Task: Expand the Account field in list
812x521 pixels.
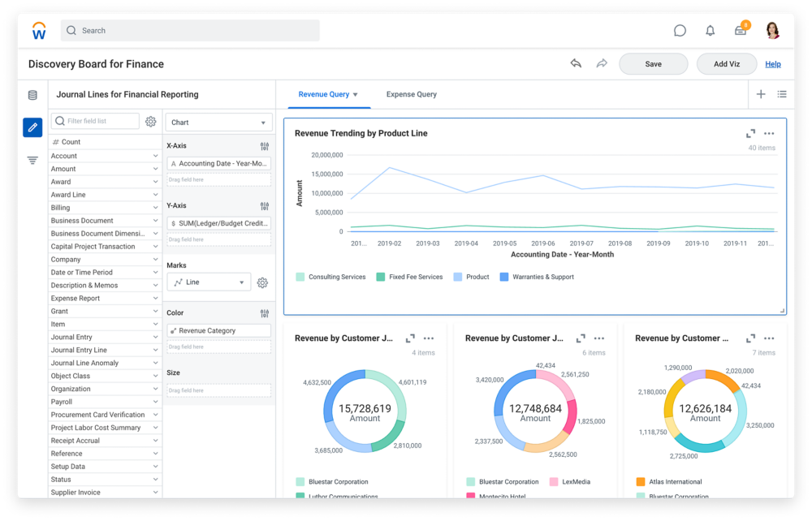Action: [x=155, y=156]
